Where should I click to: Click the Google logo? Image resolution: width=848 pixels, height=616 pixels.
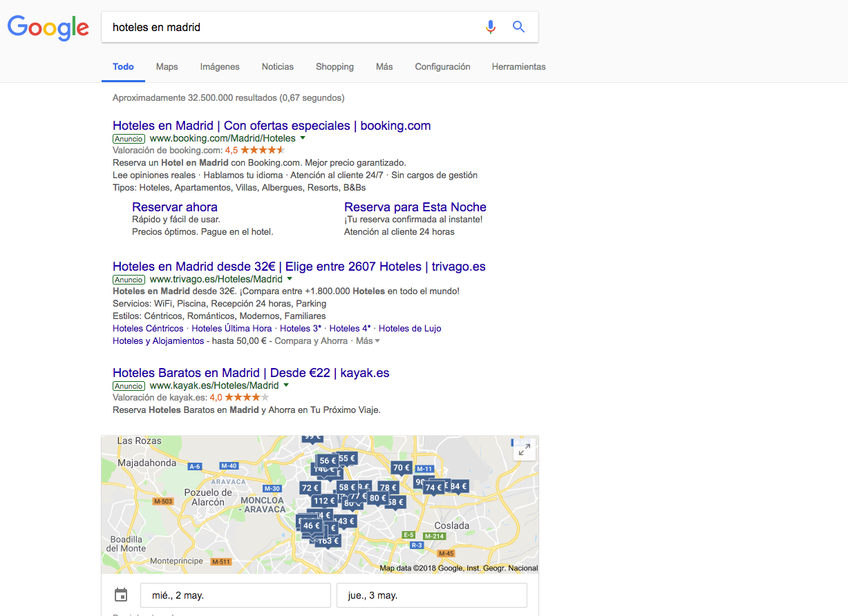click(x=48, y=27)
